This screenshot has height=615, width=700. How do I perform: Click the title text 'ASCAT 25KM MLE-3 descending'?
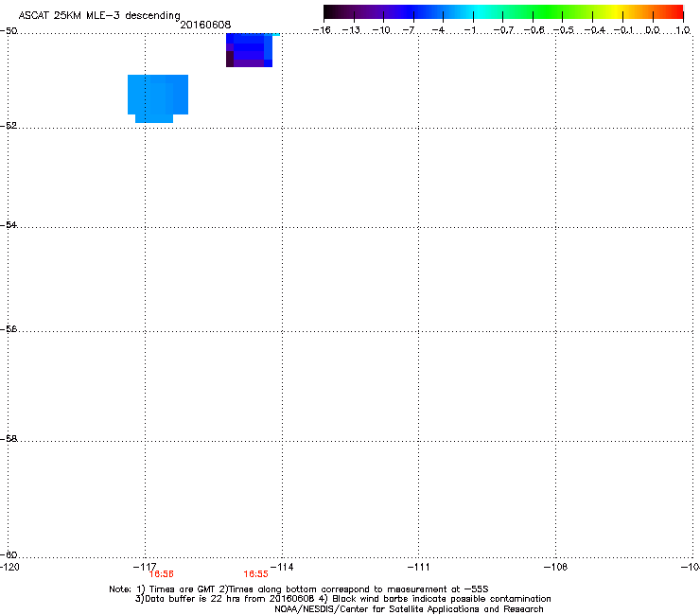99,16
